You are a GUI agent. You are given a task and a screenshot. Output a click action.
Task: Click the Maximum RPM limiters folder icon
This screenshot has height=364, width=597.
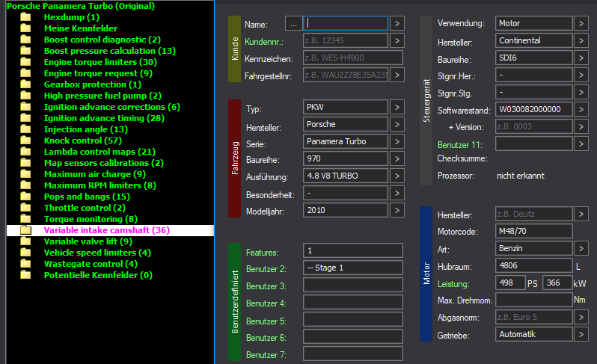(25, 185)
